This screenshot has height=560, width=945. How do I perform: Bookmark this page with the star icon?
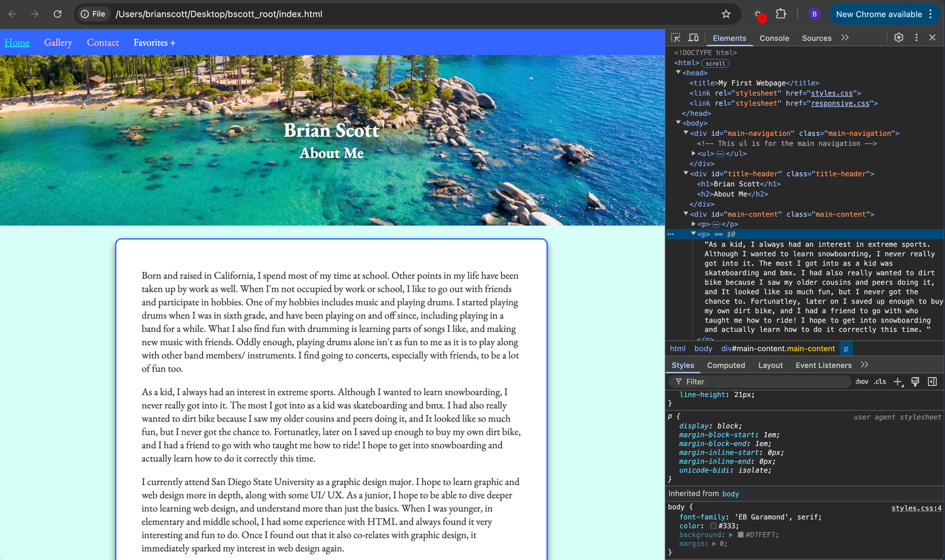point(726,14)
